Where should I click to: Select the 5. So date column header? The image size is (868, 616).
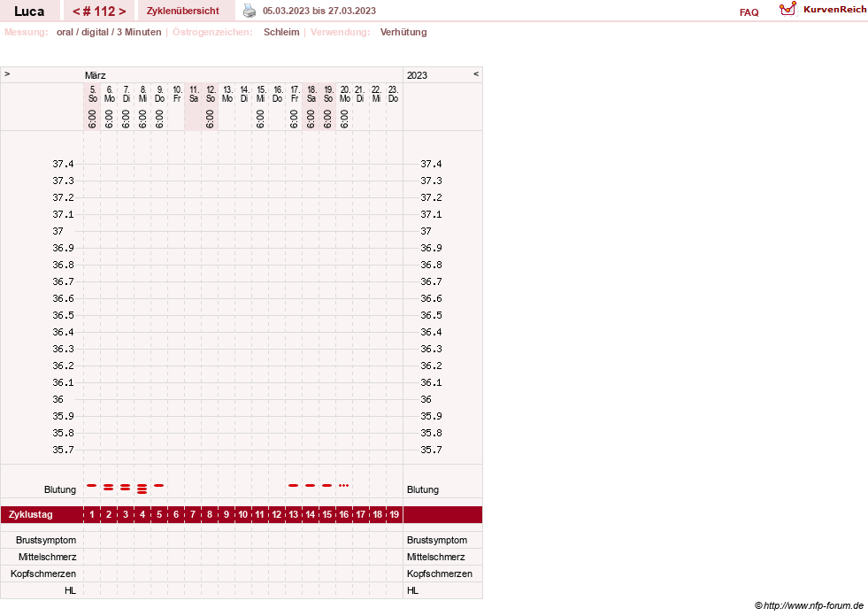pos(92,94)
